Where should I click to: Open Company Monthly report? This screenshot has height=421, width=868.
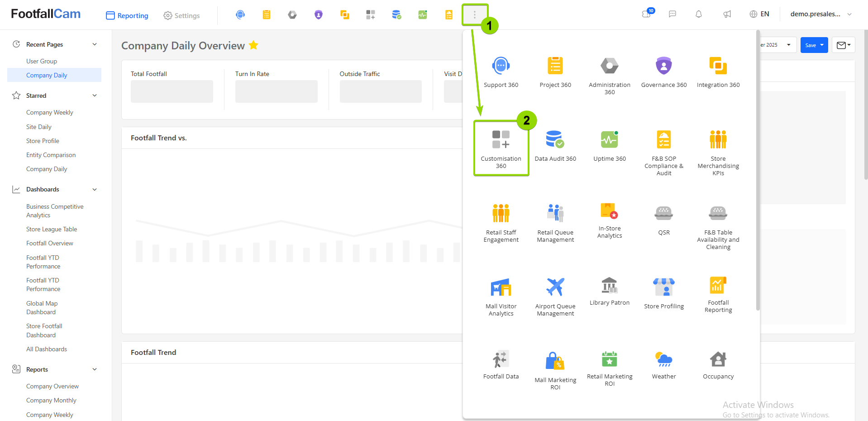[x=51, y=400]
